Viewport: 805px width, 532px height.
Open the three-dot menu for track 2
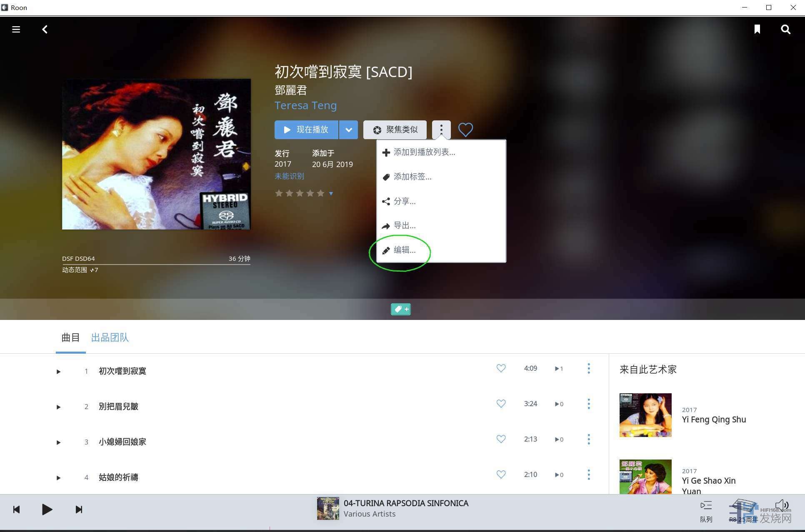coord(588,404)
